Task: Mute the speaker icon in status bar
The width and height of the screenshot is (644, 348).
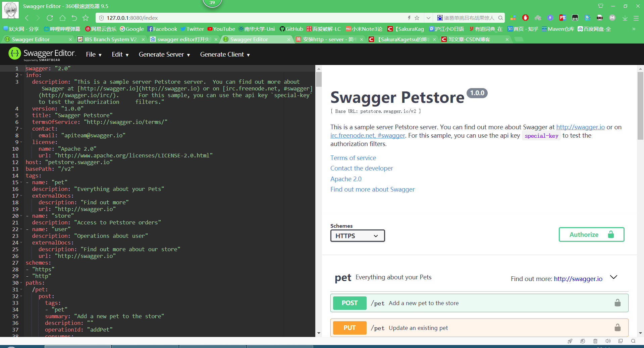Action: [x=608, y=341]
